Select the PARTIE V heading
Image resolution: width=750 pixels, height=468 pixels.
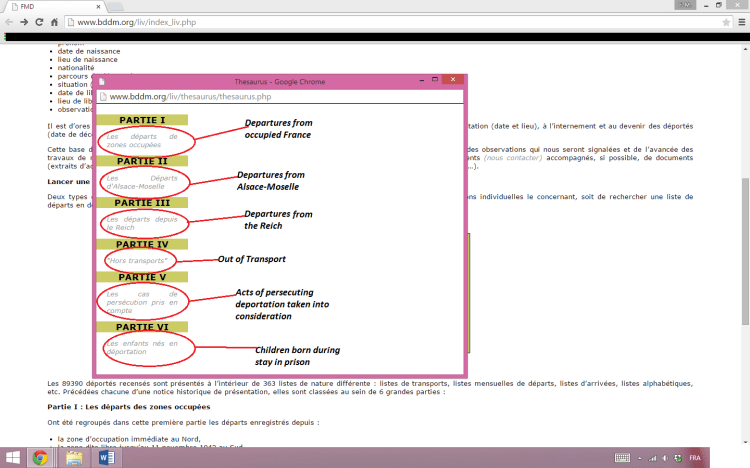pyautogui.click(x=142, y=277)
